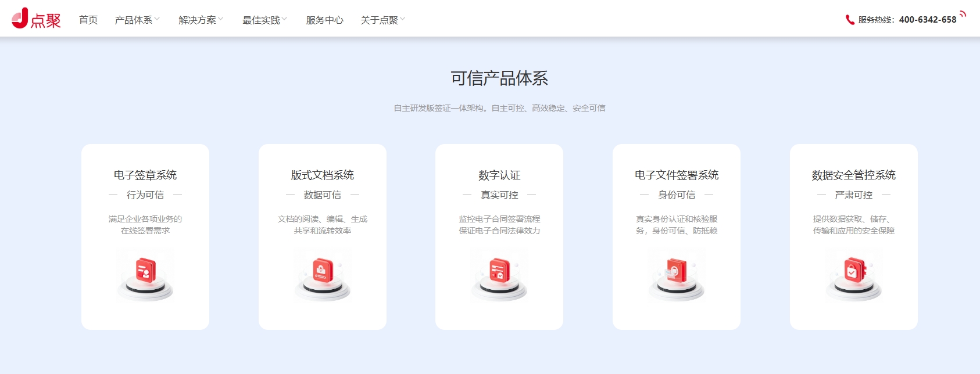
Task: Click the 数字认证 product icon
Action: [499, 272]
